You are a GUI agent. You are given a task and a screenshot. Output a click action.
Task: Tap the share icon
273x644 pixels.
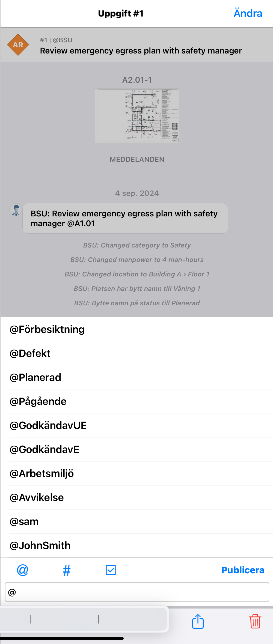click(x=198, y=621)
